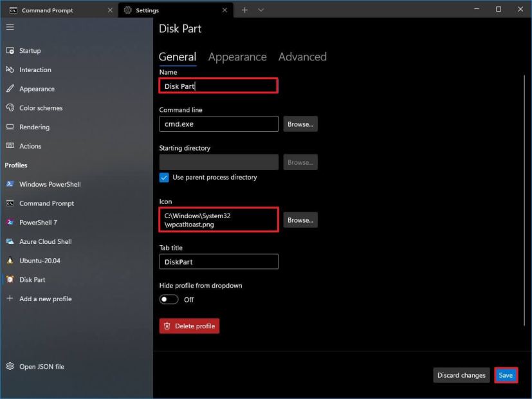Image resolution: width=532 pixels, height=399 pixels.
Task: Click the Startup icon in sidebar
Action: pyautogui.click(x=10, y=51)
